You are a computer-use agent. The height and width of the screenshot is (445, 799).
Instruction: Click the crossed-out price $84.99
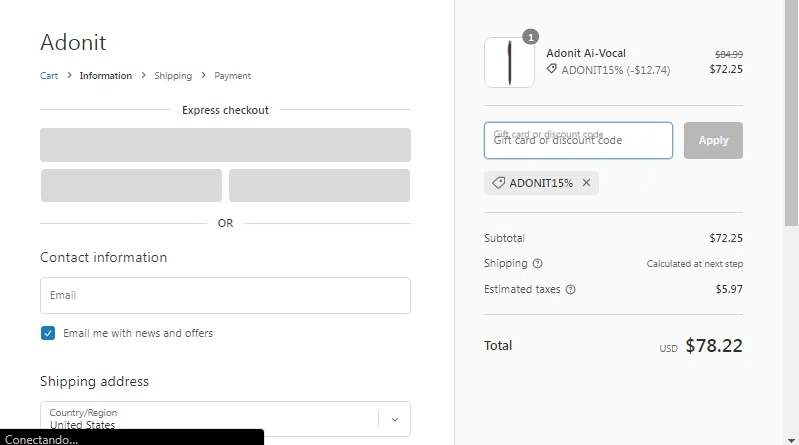coord(729,54)
